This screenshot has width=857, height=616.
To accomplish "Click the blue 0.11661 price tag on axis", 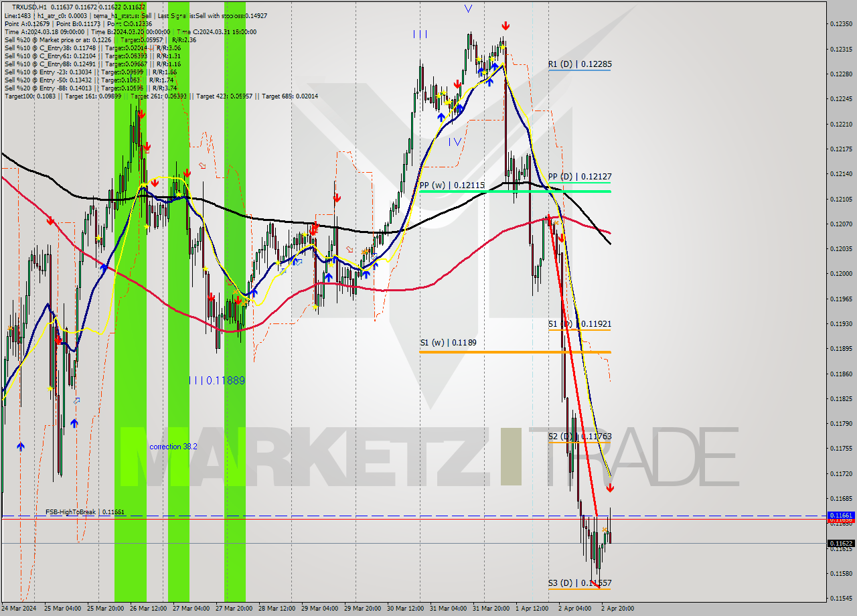I will click(x=841, y=515).
